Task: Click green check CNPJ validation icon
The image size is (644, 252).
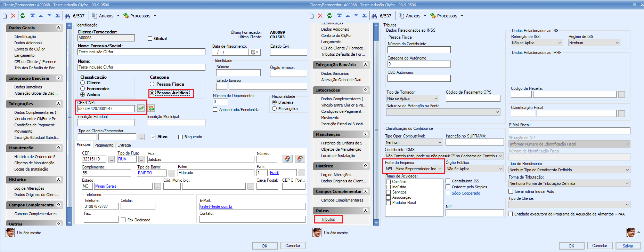Action: (x=141, y=108)
